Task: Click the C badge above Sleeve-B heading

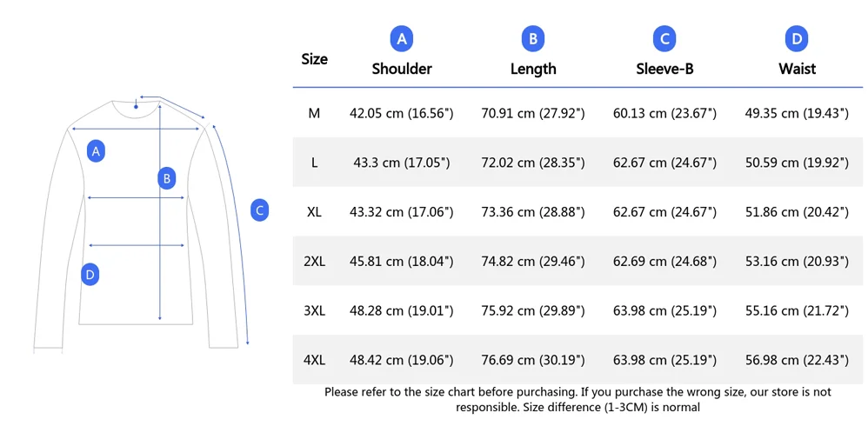Action: (x=664, y=39)
